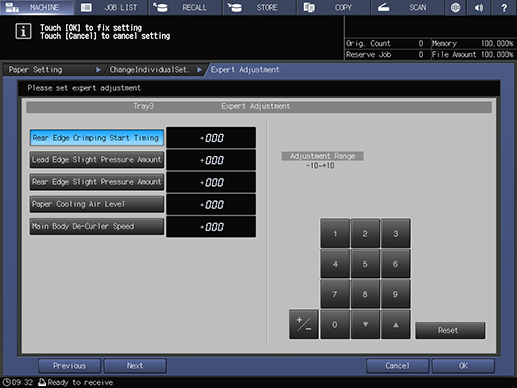Click the Expert Adjustment breadcrumb

[245, 70]
